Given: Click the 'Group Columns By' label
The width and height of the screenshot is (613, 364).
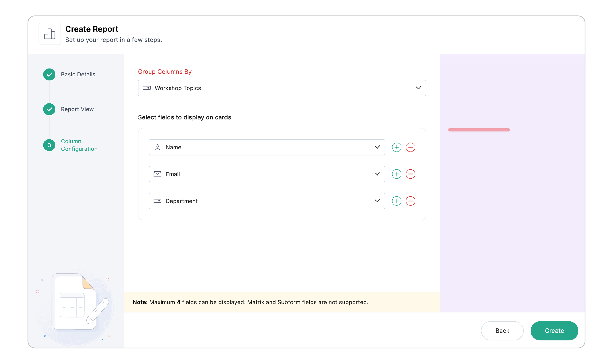Looking at the screenshot, I should [x=165, y=72].
